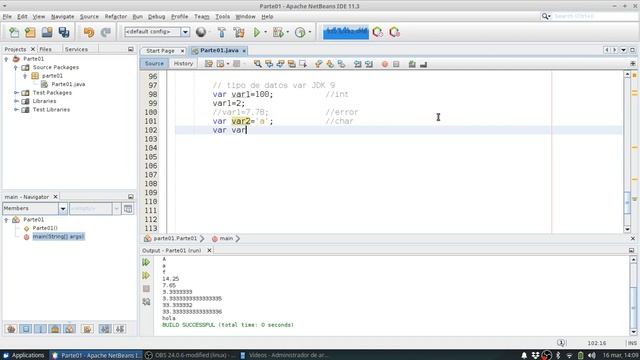Screen dimensions: 640x360
Task: Toggle Show Inner Classes filter in Navigator
Action: pos(70,329)
